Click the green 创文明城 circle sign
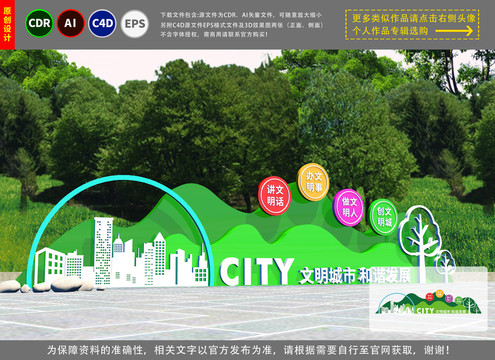The width and height of the screenshot is (495, 360). pos(383,217)
